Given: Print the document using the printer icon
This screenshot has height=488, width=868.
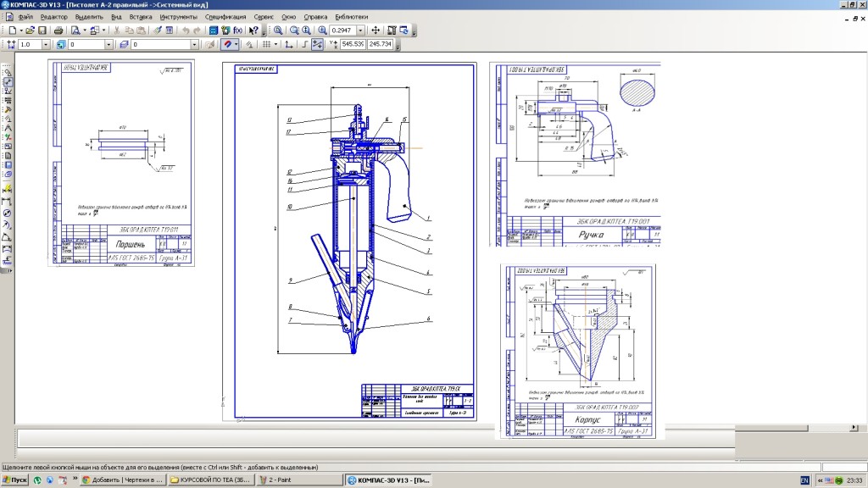Looking at the screenshot, I should click(58, 30).
